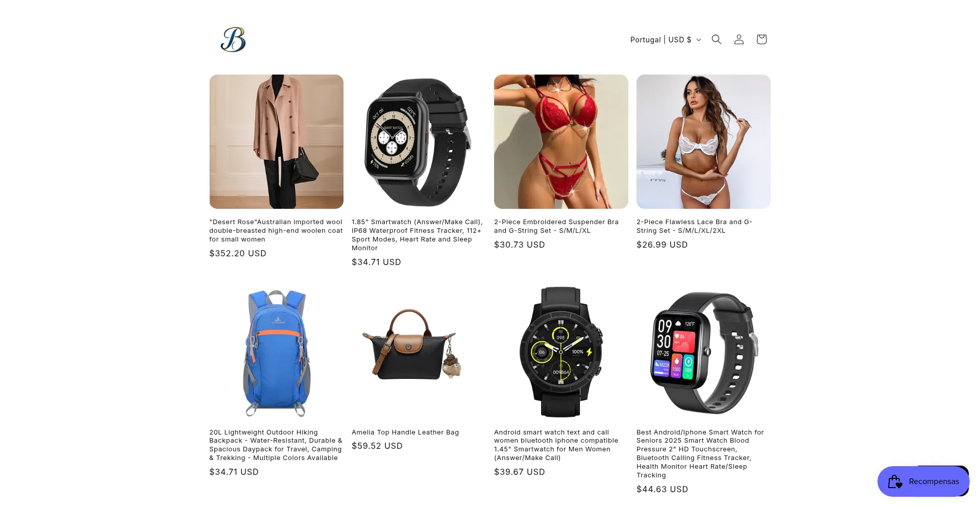This screenshot has height=507, width=980.
Task: Open the search magnifier icon
Action: click(x=716, y=39)
